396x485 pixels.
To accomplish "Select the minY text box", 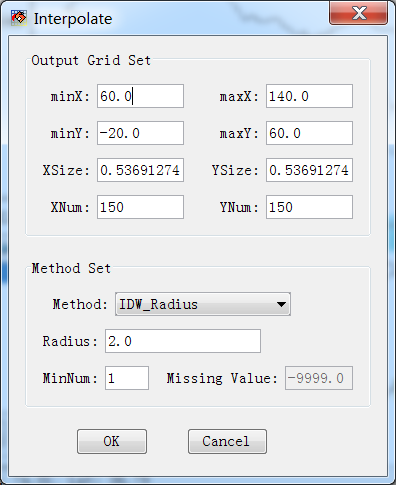I will pos(140,133).
